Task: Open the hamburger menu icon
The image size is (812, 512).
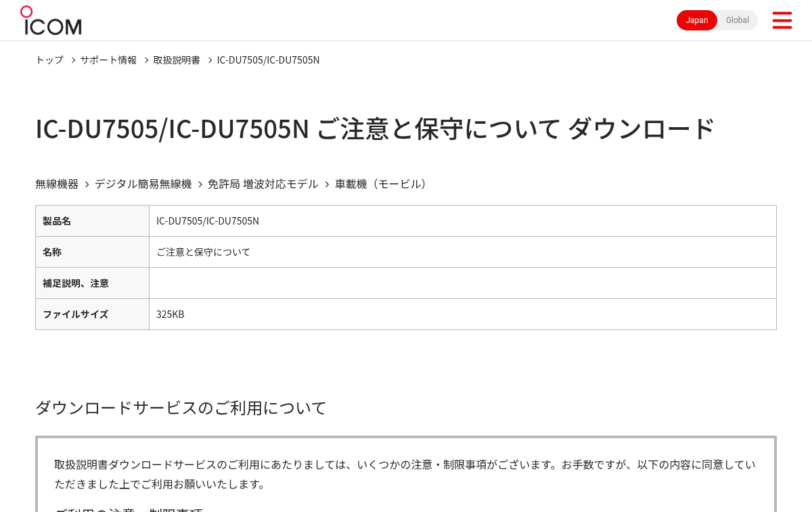Action: coord(782,20)
